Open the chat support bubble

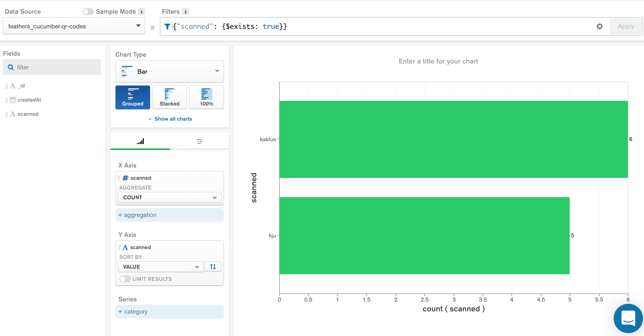pos(628,318)
